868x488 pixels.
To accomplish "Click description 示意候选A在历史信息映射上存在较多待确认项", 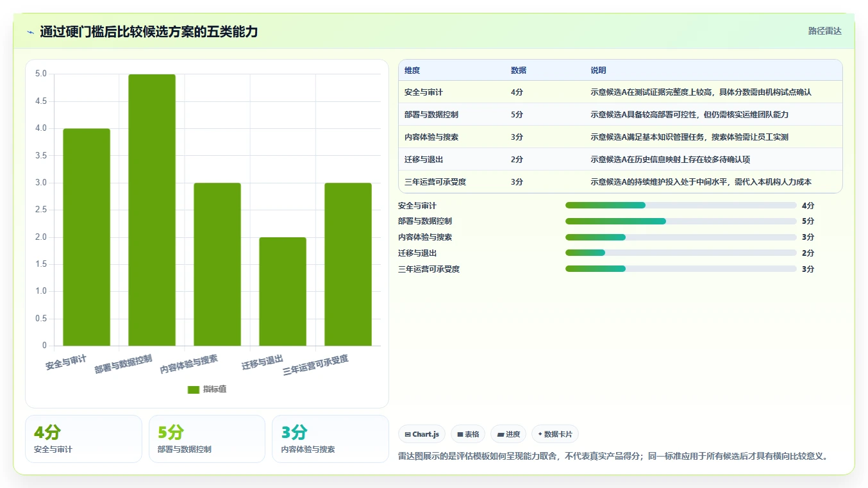I will tap(670, 160).
